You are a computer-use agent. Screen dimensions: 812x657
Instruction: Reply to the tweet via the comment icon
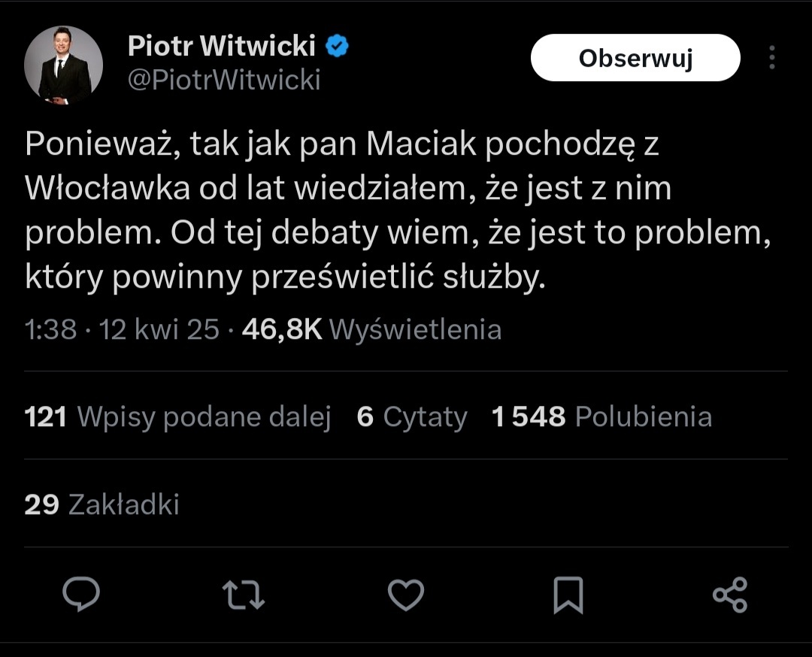[x=81, y=595]
